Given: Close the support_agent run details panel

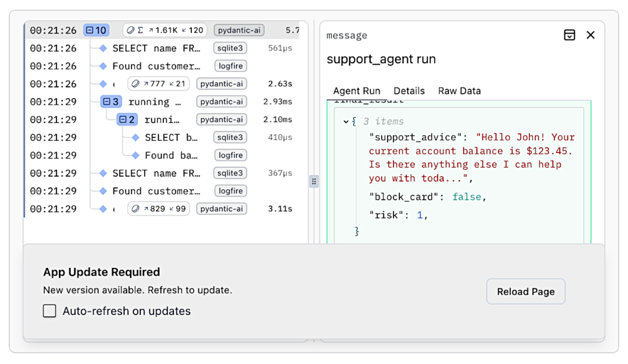Looking at the screenshot, I should tap(591, 35).
